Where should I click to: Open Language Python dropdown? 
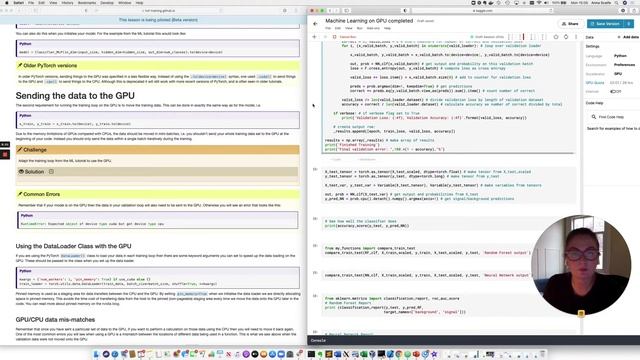(620, 56)
